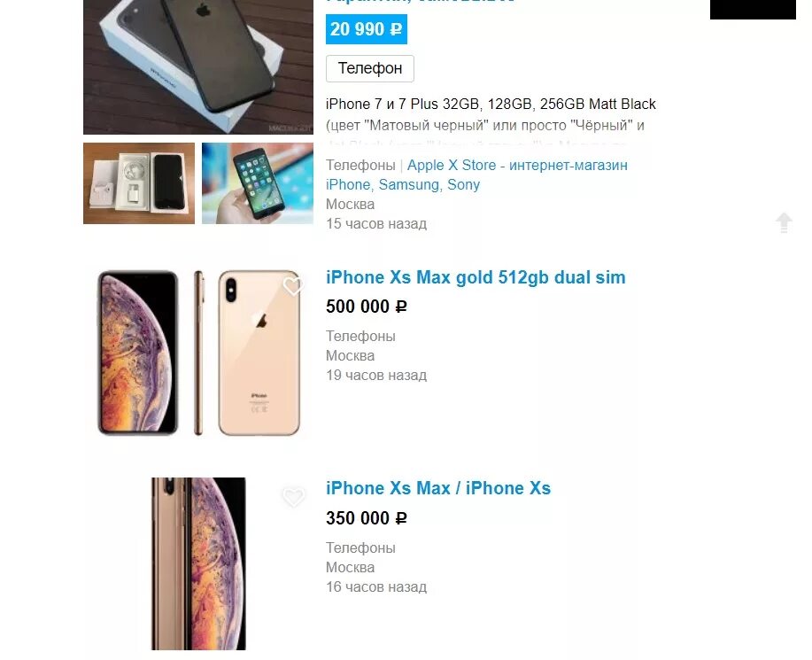812x660 pixels.
Task: Visit Apple X Store seller page
Action: point(476,175)
